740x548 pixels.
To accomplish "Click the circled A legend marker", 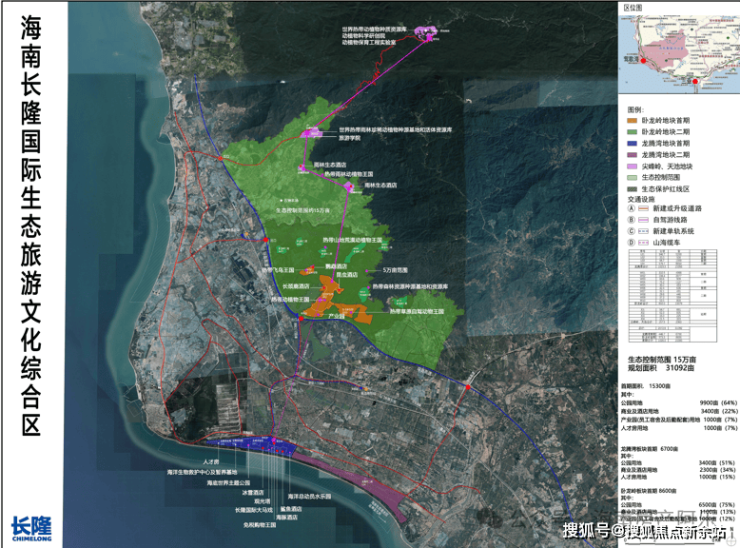I will (631, 208).
